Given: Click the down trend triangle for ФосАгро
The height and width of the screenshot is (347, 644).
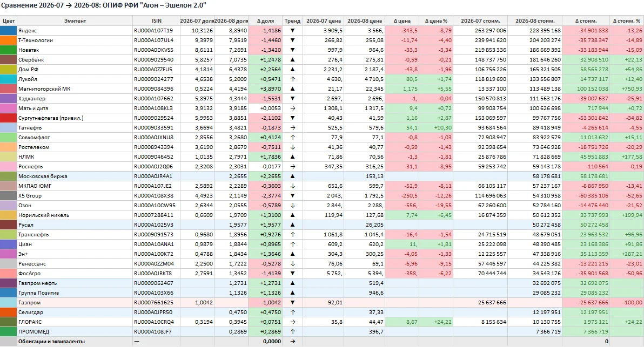Looking at the screenshot, I should (292, 274).
